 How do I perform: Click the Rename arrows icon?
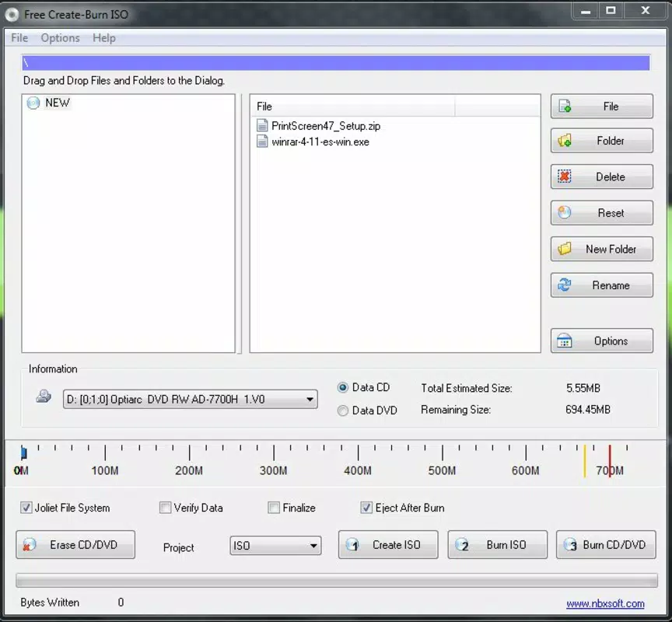pyautogui.click(x=565, y=285)
